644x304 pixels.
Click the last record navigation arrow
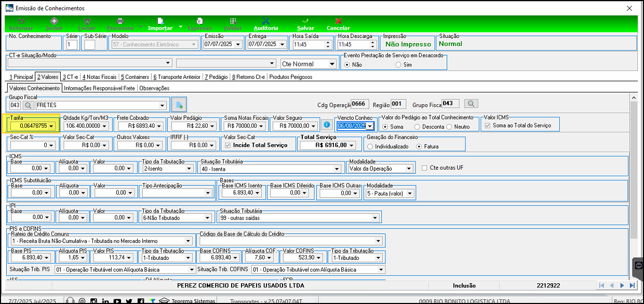(x=632, y=285)
